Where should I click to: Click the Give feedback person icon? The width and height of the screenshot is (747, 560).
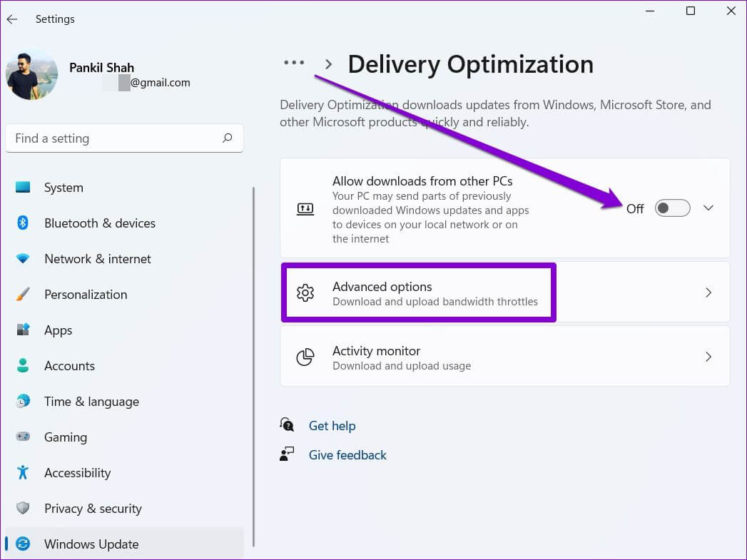coord(287,454)
